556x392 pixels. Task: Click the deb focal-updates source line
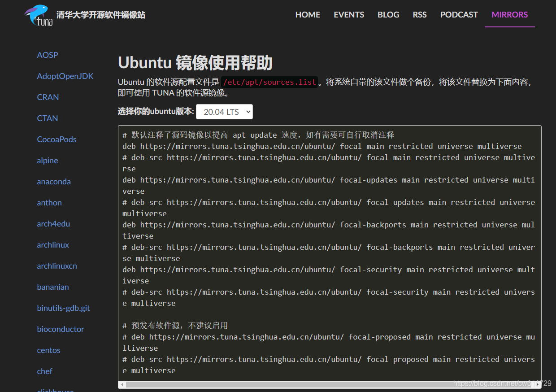[329, 185]
